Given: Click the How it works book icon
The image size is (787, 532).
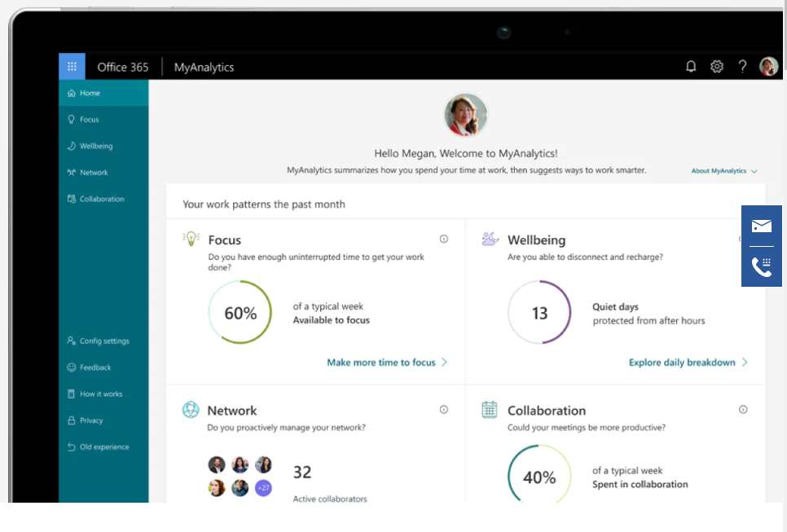Looking at the screenshot, I should click(x=71, y=394).
